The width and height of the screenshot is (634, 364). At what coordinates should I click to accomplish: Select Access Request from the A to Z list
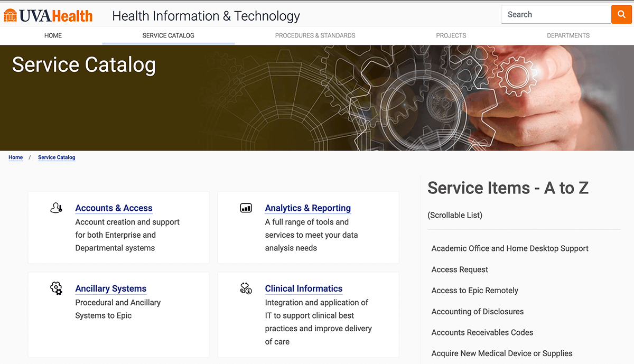[x=460, y=269]
